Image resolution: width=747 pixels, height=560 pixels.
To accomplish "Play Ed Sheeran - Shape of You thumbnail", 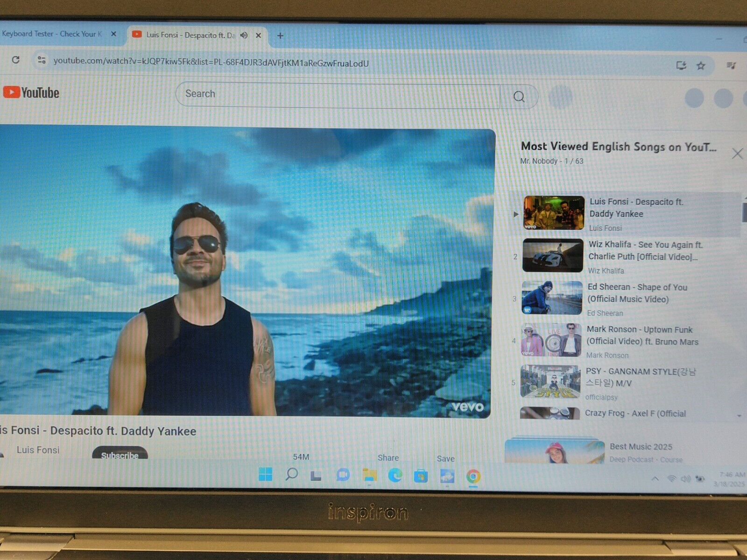I will coord(552,298).
